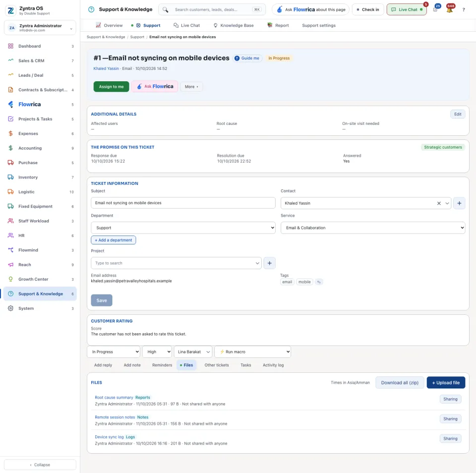This screenshot has height=473, width=476.
Task: Open the Run macro dropdown
Action: (x=252, y=352)
